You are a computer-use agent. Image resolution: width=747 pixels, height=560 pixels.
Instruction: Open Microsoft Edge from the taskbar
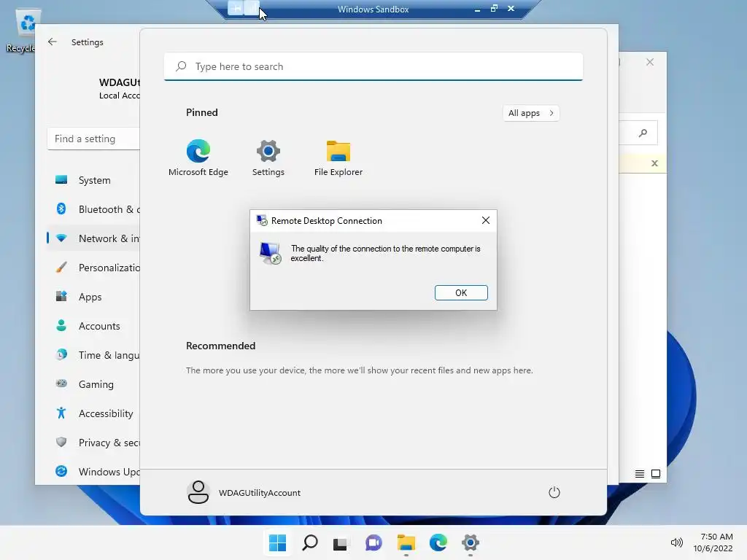tap(438, 542)
